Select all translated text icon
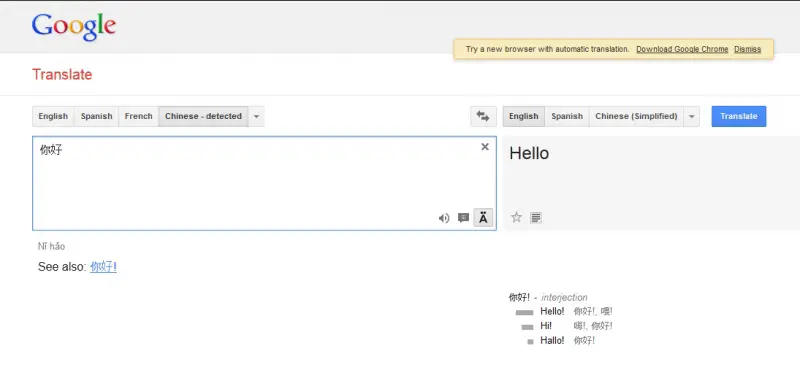The height and width of the screenshot is (370, 800). click(x=536, y=218)
